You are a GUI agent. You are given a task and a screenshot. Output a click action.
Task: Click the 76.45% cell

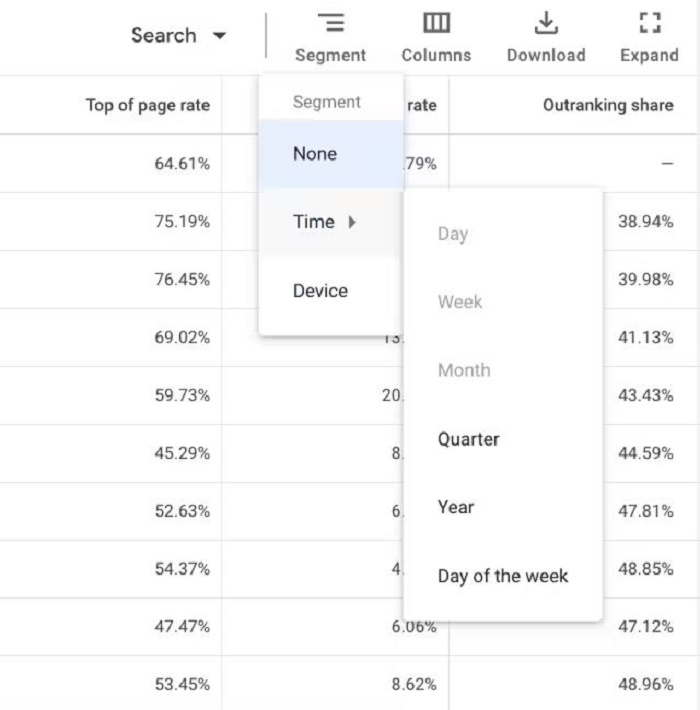[x=182, y=279]
